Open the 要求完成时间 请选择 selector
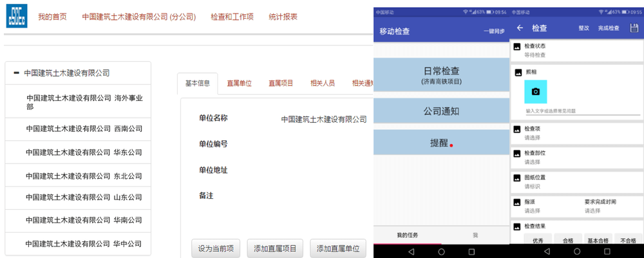The width and height of the screenshot is (644, 258). point(592,211)
